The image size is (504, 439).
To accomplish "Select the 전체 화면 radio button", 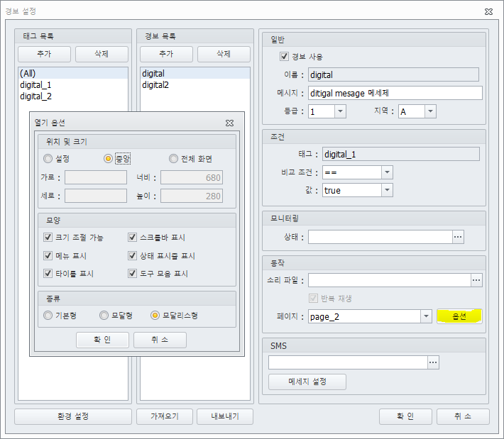I will point(174,159).
